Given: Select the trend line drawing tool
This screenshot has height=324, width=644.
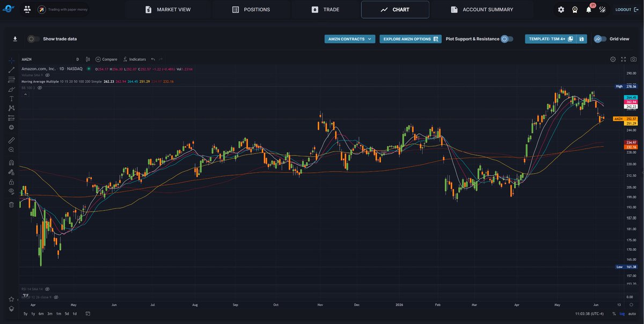Looking at the screenshot, I should coord(11,70).
